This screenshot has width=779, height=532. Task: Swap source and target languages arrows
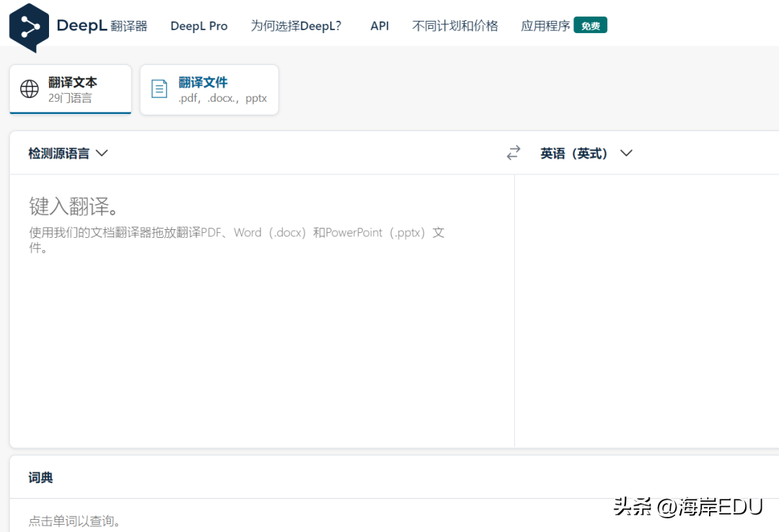click(514, 153)
